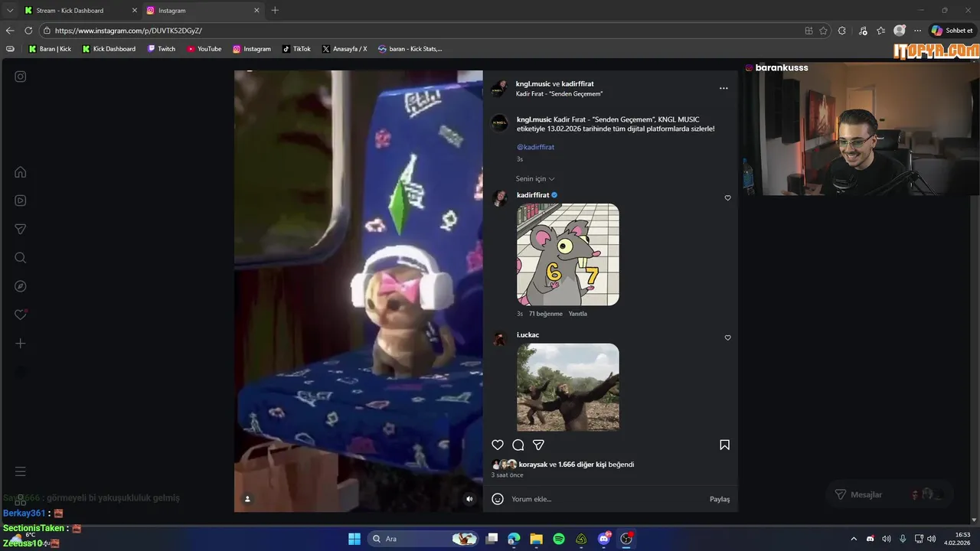Like the post with heart icon
This screenshot has height=551, width=980.
[498, 445]
